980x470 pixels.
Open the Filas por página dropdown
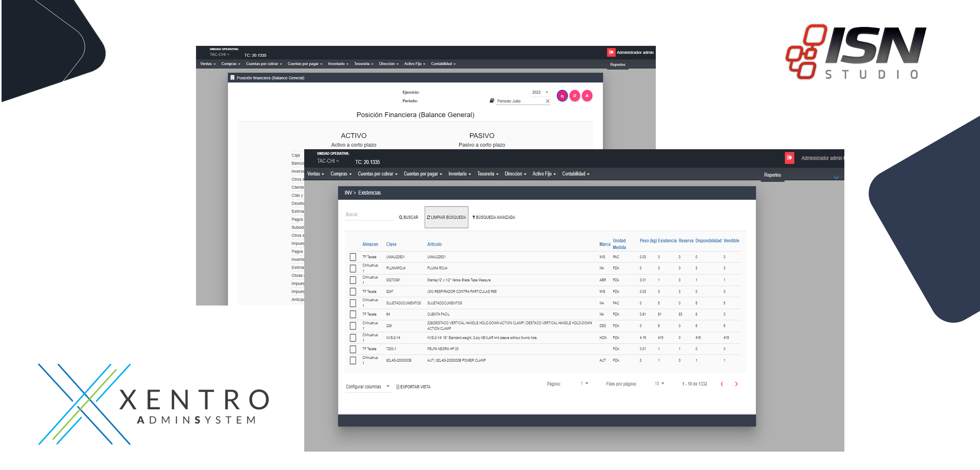(x=659, y=383)
